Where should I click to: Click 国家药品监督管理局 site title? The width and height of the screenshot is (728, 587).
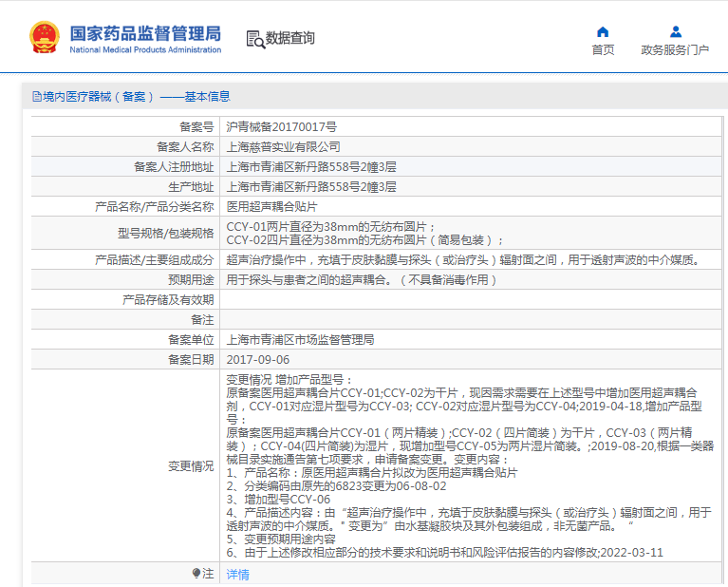point(146,33)
